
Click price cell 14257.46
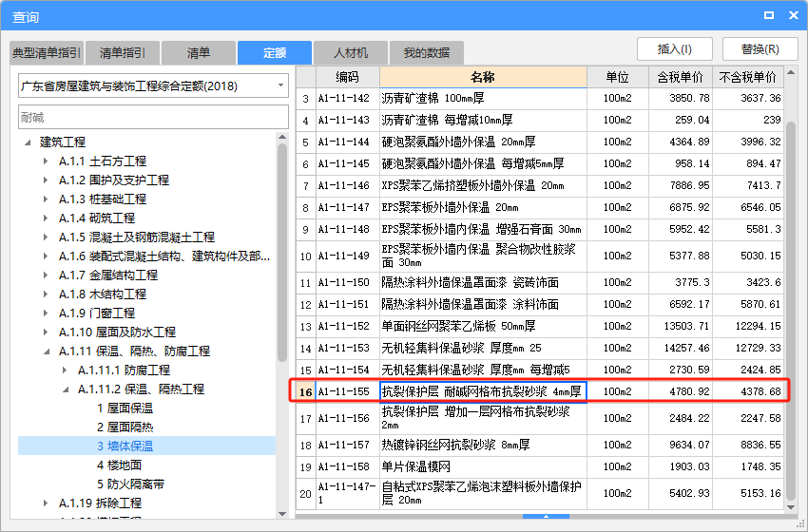[681, 348]
